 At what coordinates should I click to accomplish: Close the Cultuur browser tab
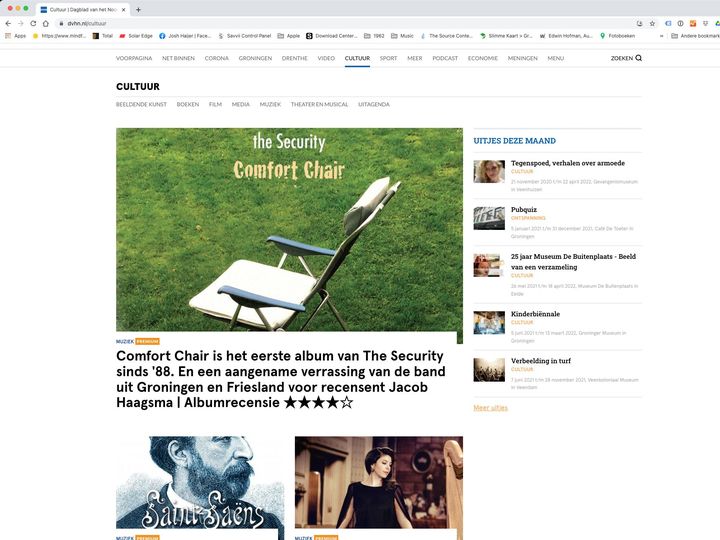click(123, 9)
